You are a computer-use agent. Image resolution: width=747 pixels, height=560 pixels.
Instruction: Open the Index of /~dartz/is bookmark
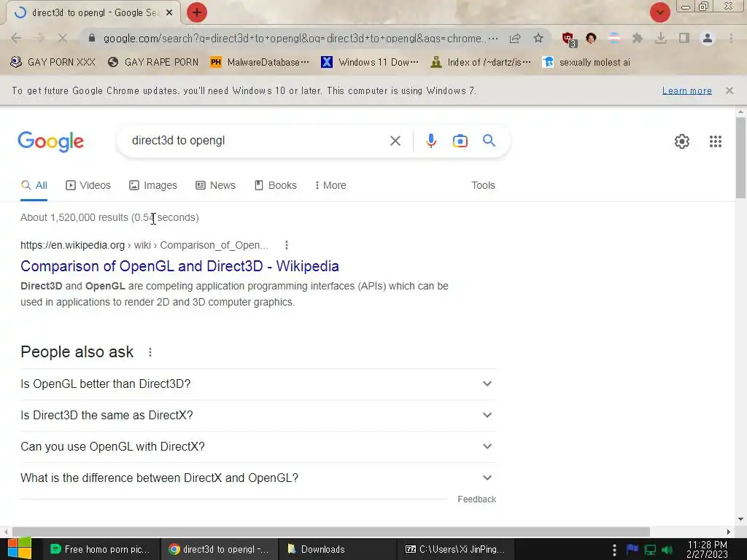pyautogui.click(x=480, y=63)
